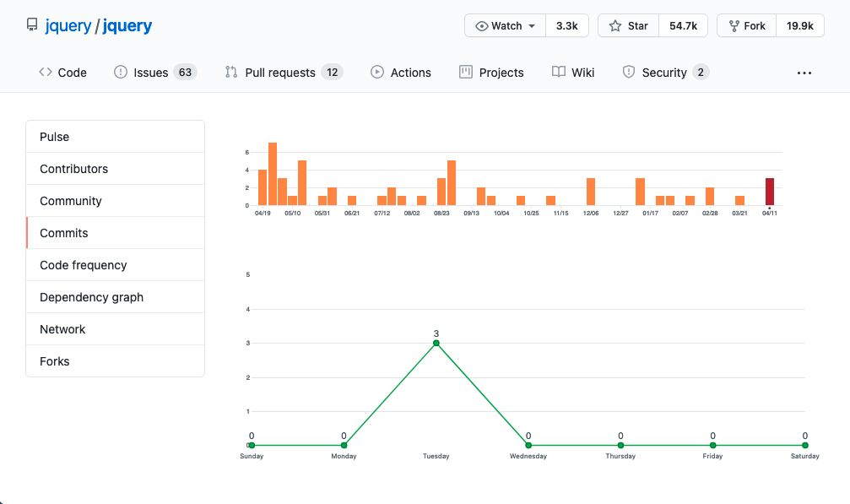
Task: Click the tall orange bar right of 08/23
Action: click(452, 183)
